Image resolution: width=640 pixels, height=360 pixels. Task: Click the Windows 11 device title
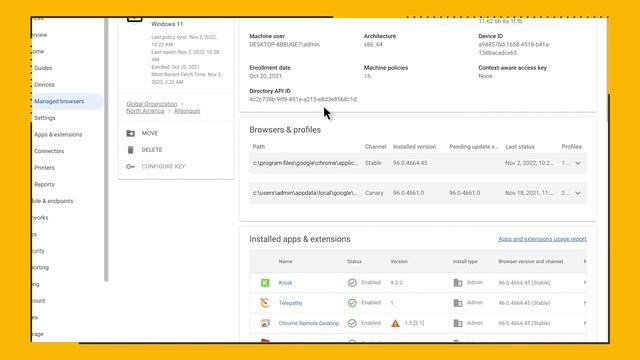tap(167, 24)
